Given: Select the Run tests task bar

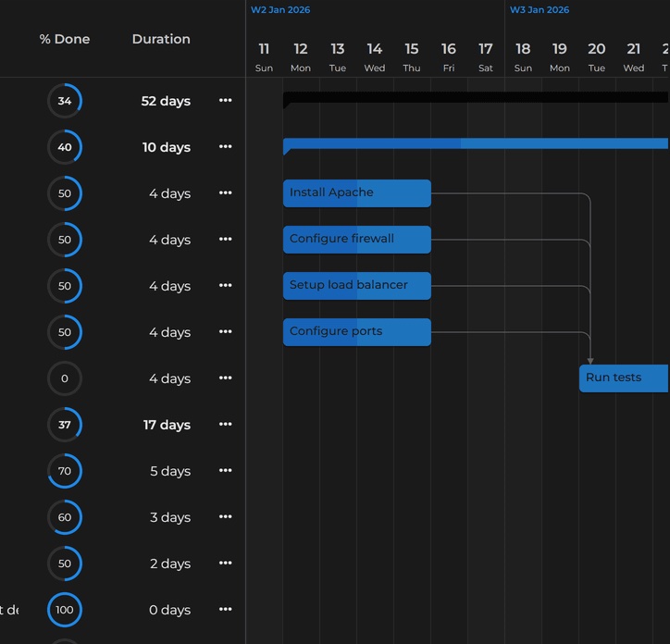Looking at the screenshot, I should (x=624, y=378).
